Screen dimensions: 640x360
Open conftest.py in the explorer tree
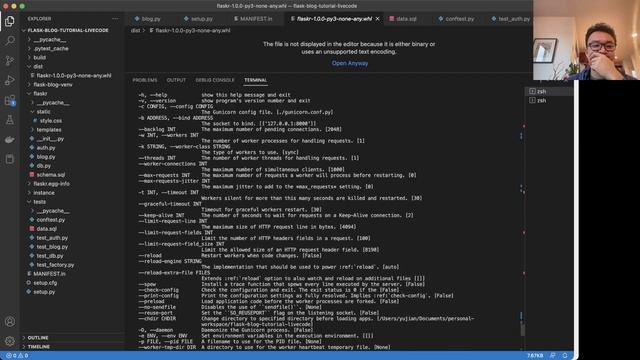[51, 220]
